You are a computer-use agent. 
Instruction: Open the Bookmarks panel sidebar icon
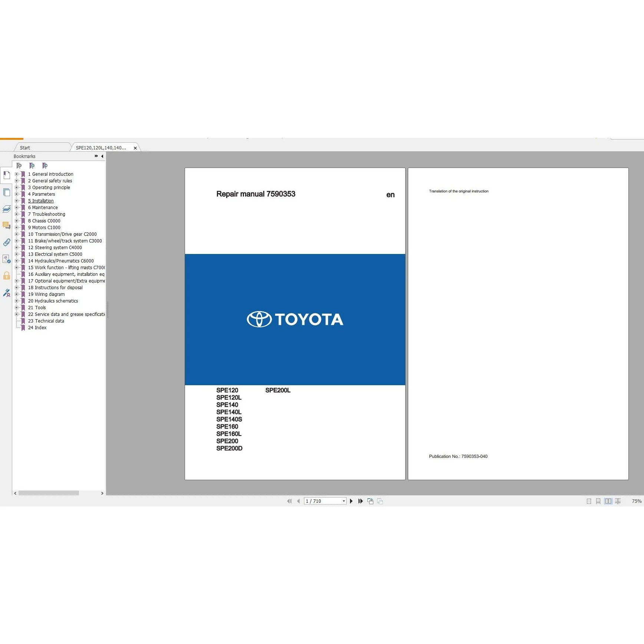tap(6, 175)
